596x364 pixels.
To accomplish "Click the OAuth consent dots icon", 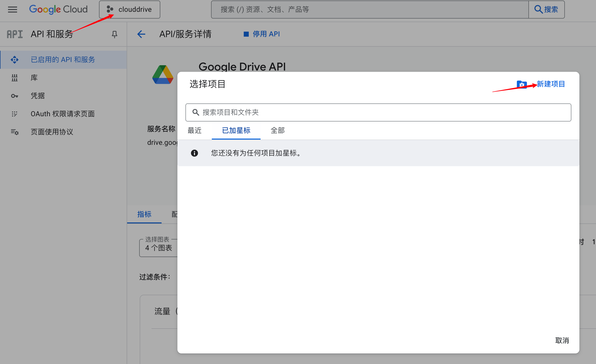I will click(15, 114).
